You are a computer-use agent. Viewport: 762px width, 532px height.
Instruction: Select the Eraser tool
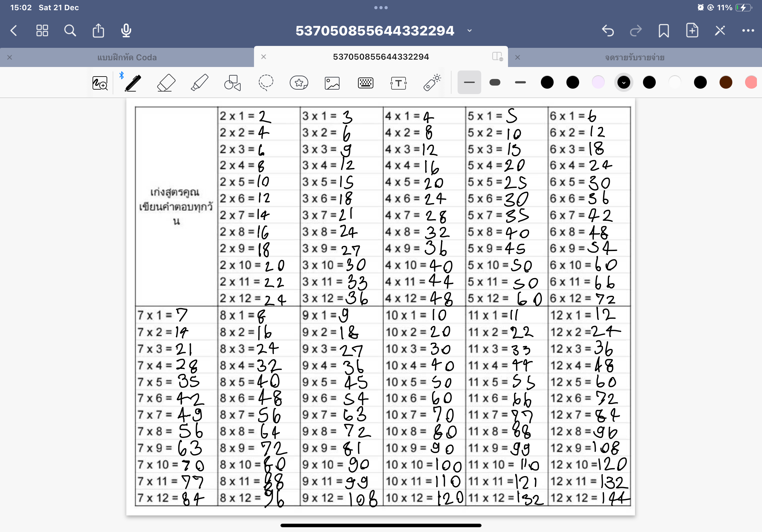click(166, 83)
